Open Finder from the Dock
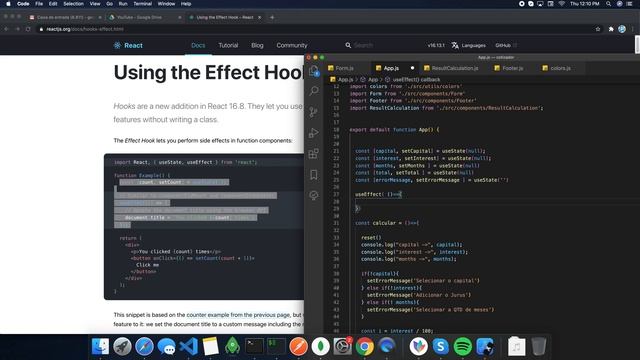640x360 pixels. pyautogui.click(x=100, y=347)
